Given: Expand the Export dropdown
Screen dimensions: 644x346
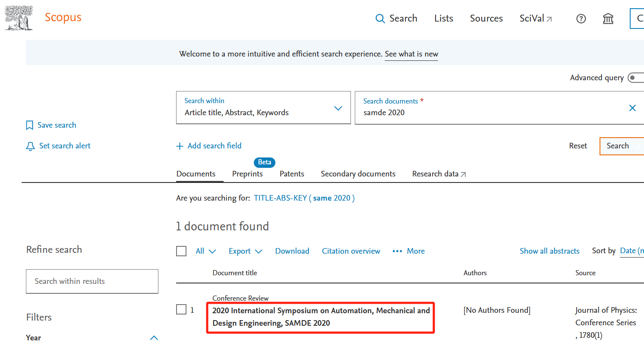Looking at the screenshot, I should (x=246, y=251).
